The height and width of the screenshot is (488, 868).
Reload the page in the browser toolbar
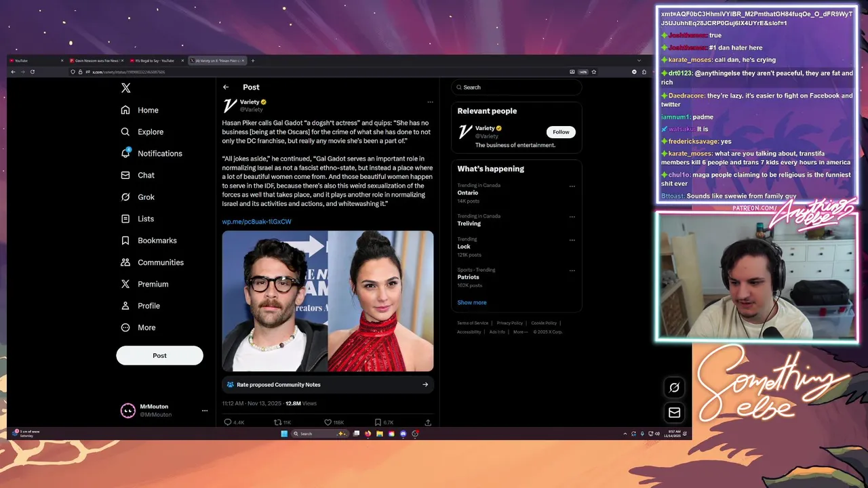pos(32,72)
